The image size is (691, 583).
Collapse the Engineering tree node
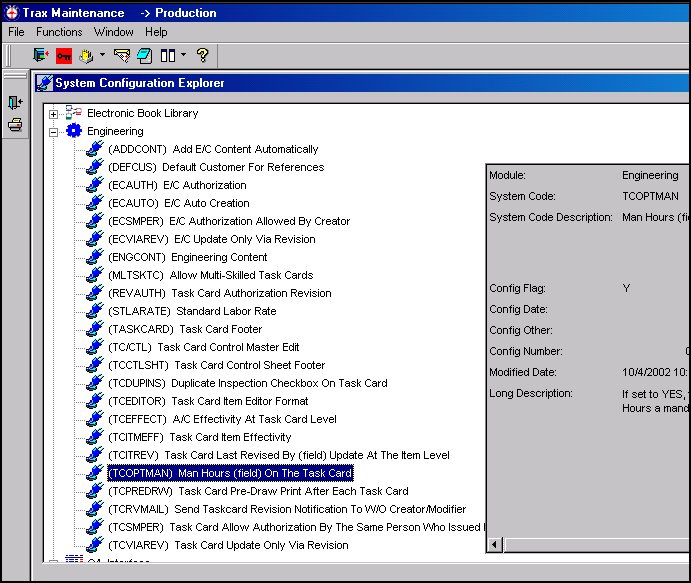coord(53,132)
